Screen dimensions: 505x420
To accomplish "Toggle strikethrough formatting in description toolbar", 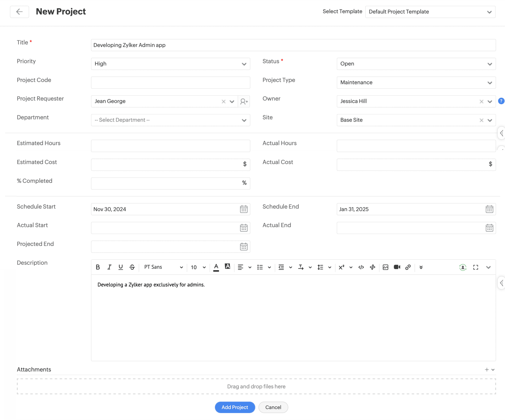I will (x=132, y=267).
